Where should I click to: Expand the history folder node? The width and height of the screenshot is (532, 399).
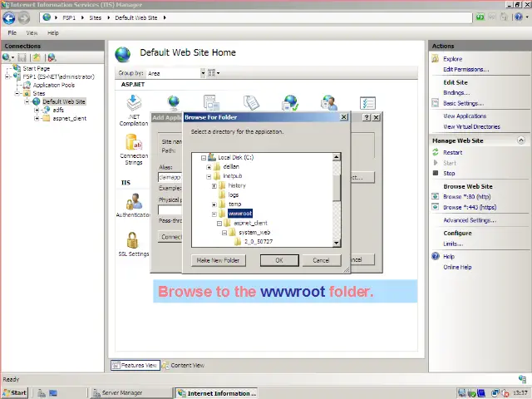(214, 186)
